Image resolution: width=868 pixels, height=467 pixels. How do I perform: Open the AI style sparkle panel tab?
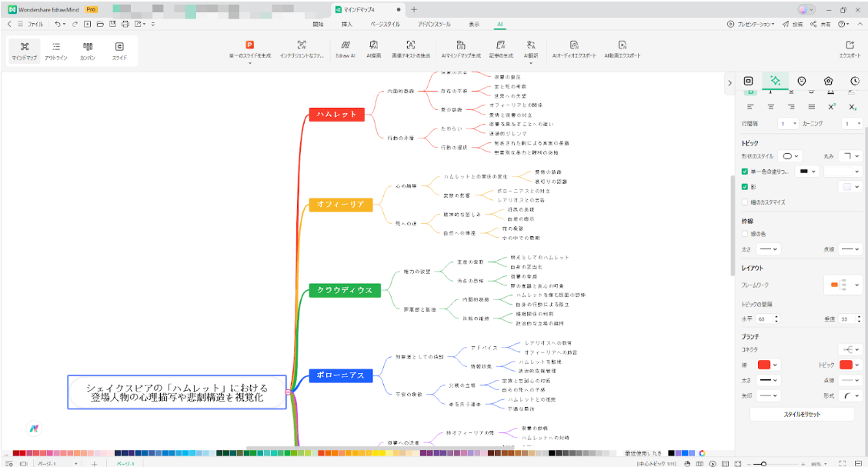775,81
